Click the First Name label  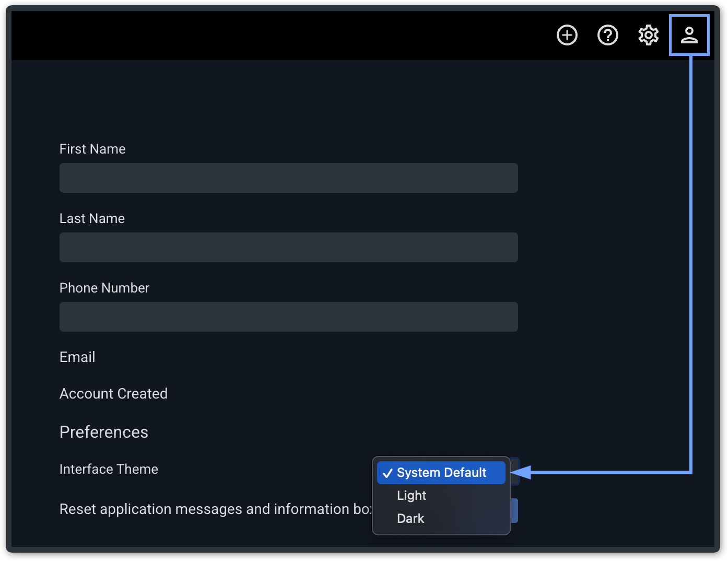tap(92, 149)
